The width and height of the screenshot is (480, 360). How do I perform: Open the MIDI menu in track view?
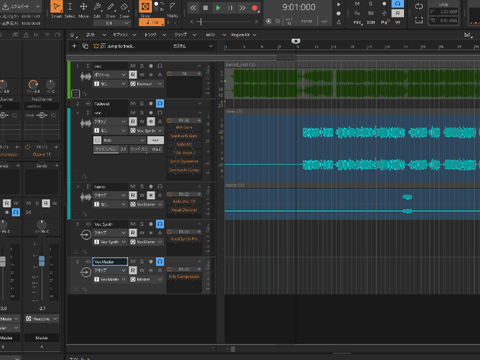pyautogui.click(x=216, y=35)
